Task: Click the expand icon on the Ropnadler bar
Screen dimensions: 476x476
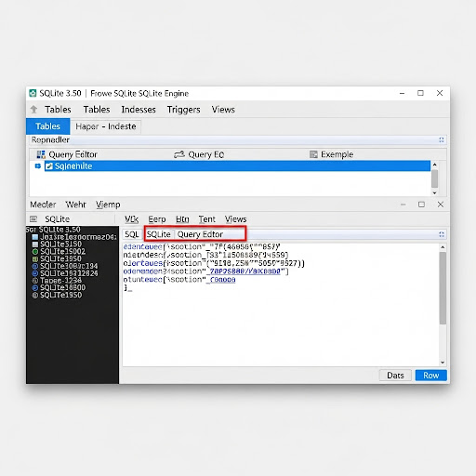Action: (x=442, y=140)
